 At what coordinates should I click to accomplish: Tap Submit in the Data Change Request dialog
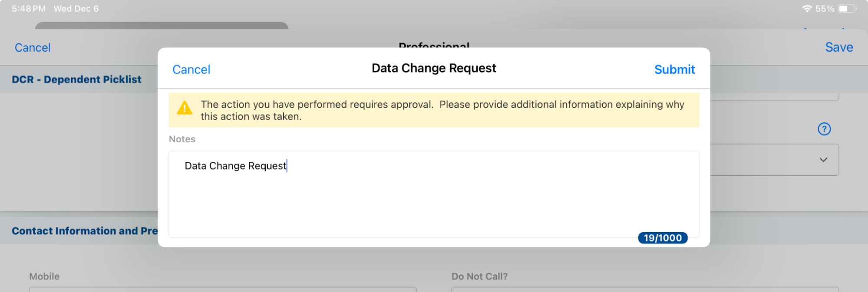coord(674,69)
